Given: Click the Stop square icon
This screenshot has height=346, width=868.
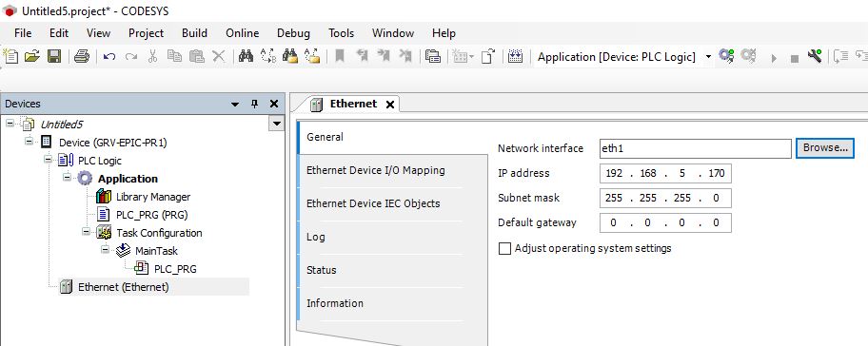Looking at the screenshot, I should 795,58.
